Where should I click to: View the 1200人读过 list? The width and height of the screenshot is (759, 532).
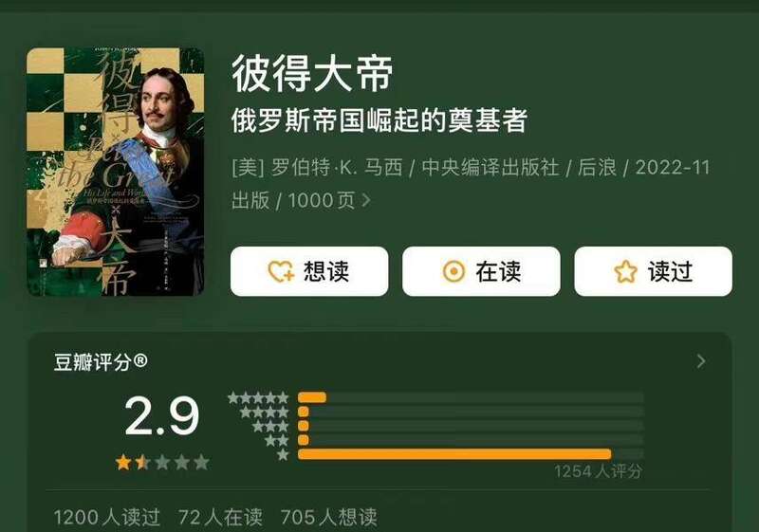pyautogui.click(x=106, y=517)
